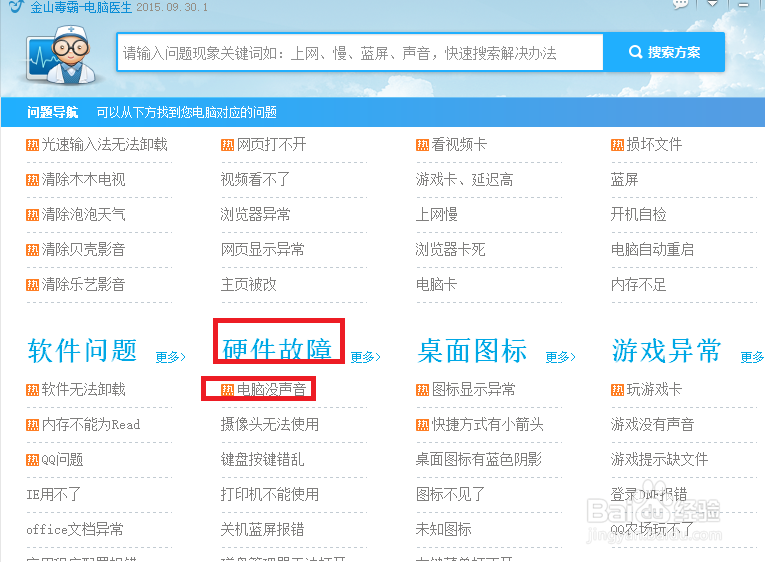
Task: Choose 看视频卡 problem
Action: pyautogui.click(x=459, y=144)
